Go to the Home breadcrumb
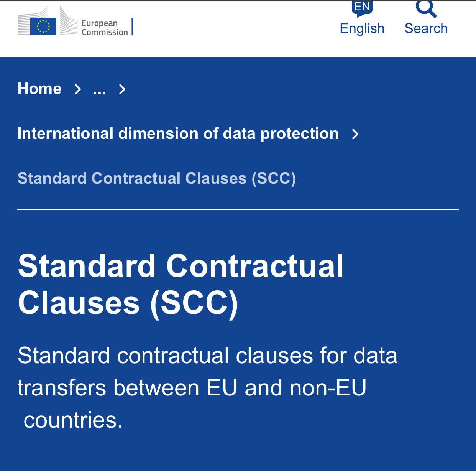 point(39,89)
